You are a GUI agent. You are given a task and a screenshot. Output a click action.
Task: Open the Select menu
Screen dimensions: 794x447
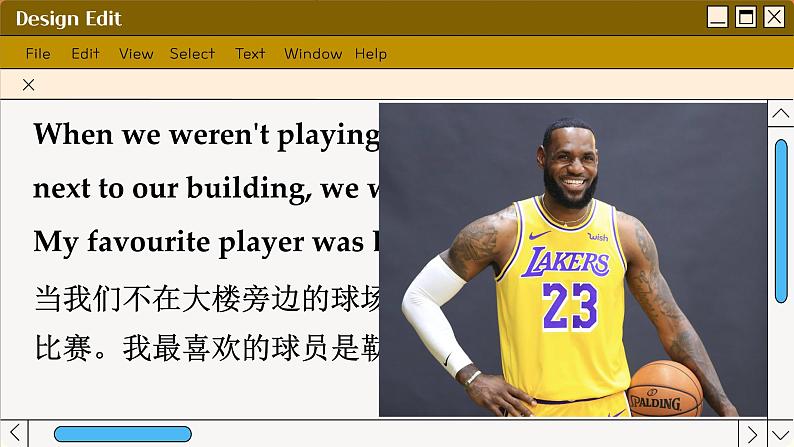(192, 54)
